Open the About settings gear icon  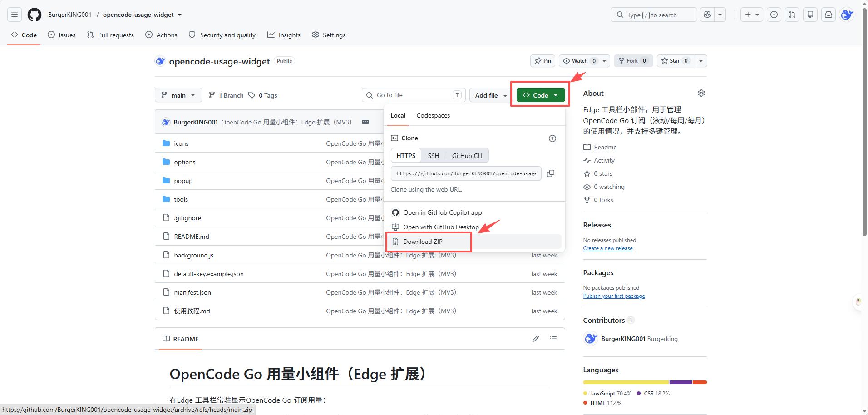click(x=701, y=93)
